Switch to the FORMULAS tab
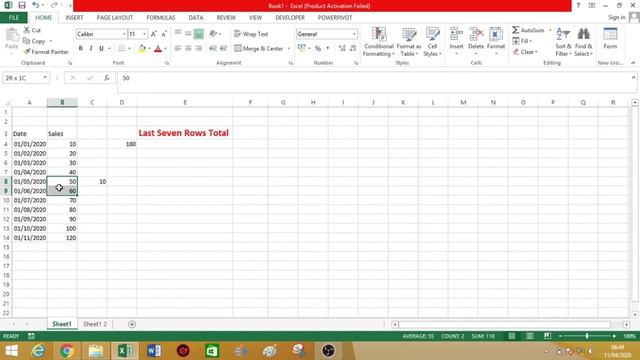Screen dimensions: 640x360 pyautogui.click(x=161, y=18)
